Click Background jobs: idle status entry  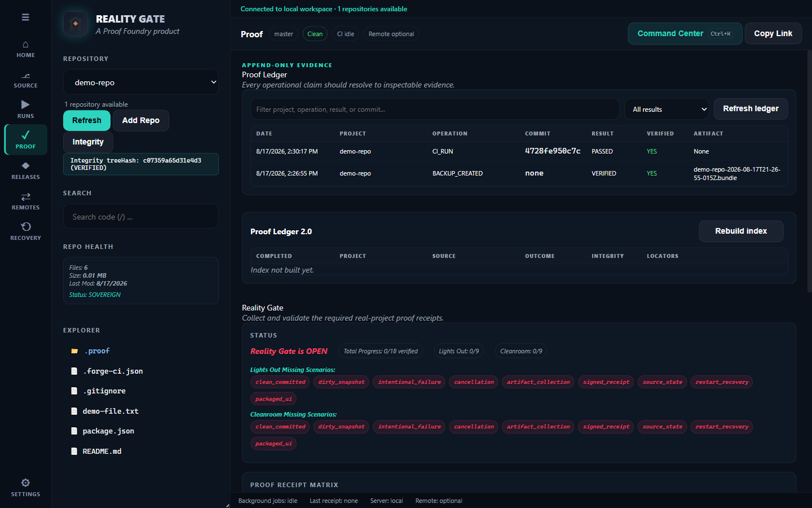[268, 501]
